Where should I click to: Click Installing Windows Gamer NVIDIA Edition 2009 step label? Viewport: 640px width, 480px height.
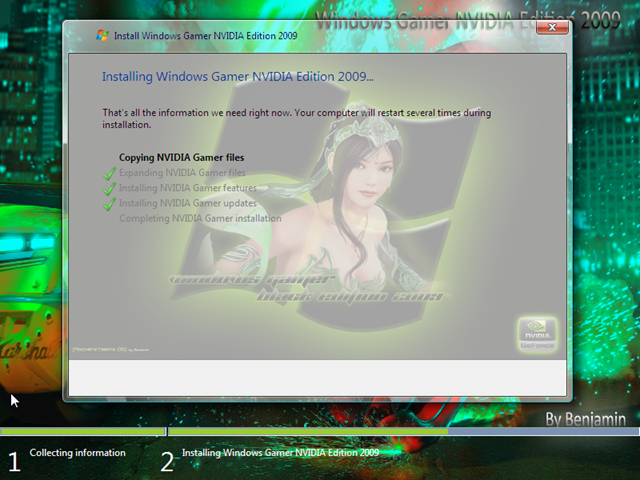coord(280,453)
